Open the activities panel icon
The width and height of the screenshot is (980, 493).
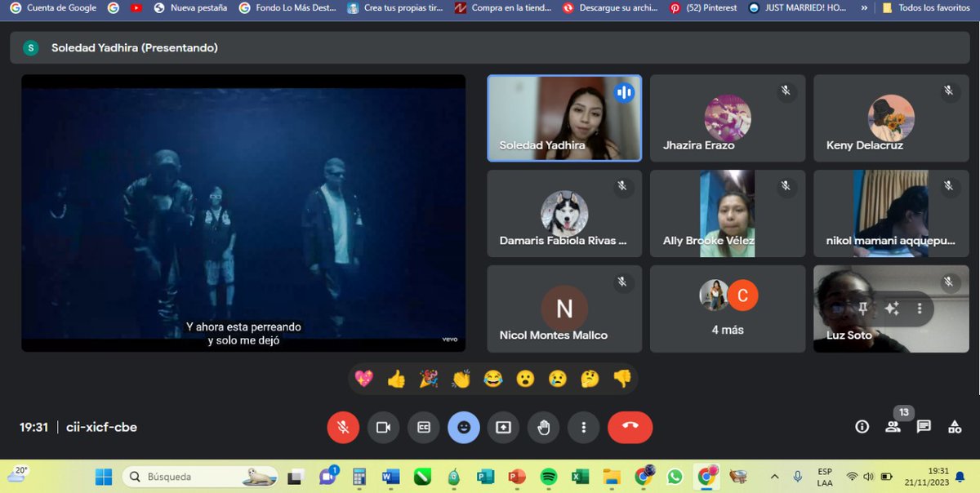point(955,426)
